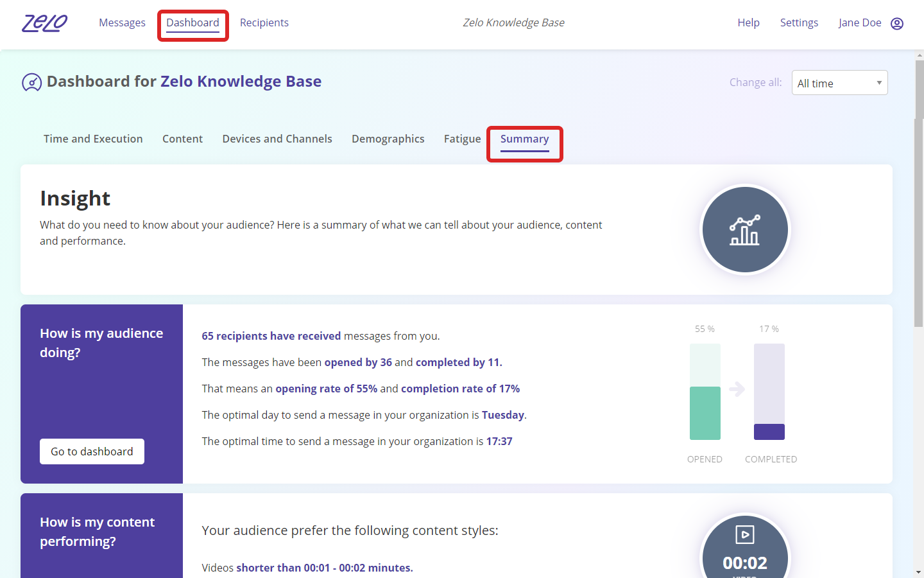Image resolution: width=924 pixels, height=578 pixels.
Task: Click the video play icon in circle
Action: [x=744, y=534]
